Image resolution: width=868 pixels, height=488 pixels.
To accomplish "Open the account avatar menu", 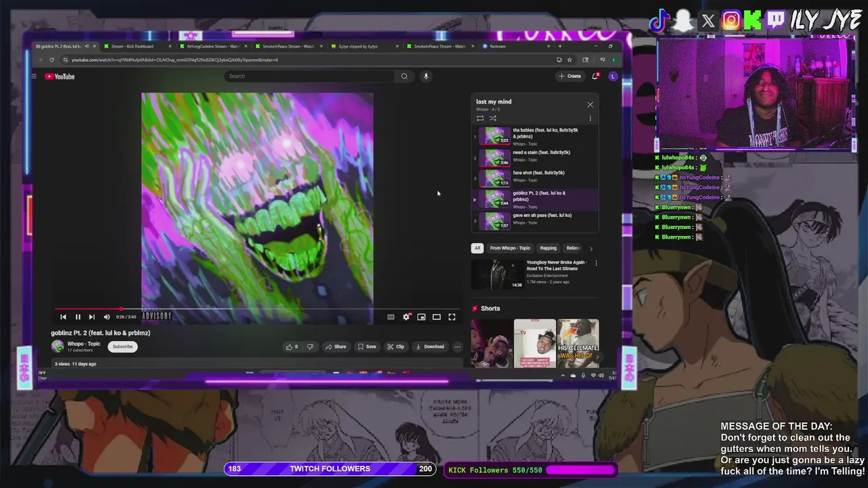I will click(x=613, y=76).
